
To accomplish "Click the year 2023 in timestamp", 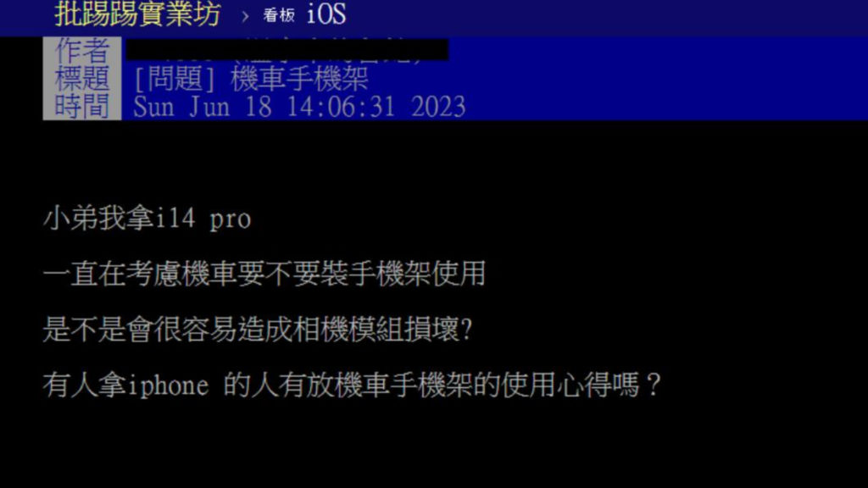I will (438, 106).
